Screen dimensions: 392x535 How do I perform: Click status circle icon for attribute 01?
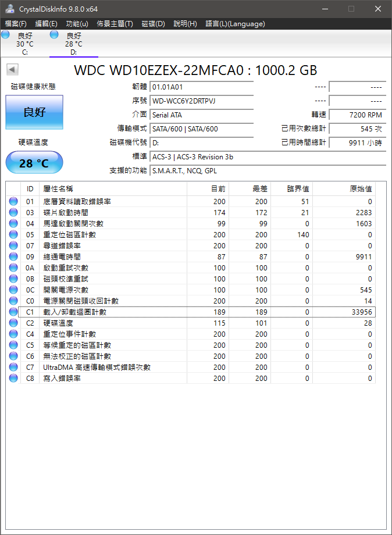13,201
